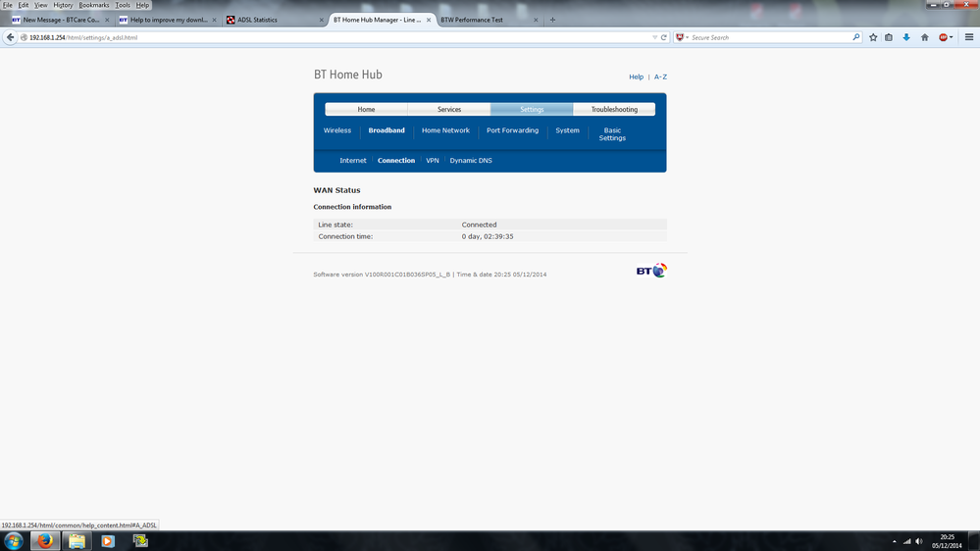Select the Broadband settings section
980x551 pixels.
(x=387, y=130)
